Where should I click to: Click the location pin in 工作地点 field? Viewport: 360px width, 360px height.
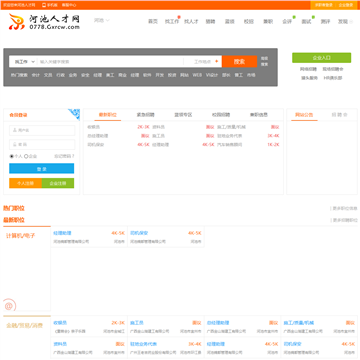[x=217, y=61]
